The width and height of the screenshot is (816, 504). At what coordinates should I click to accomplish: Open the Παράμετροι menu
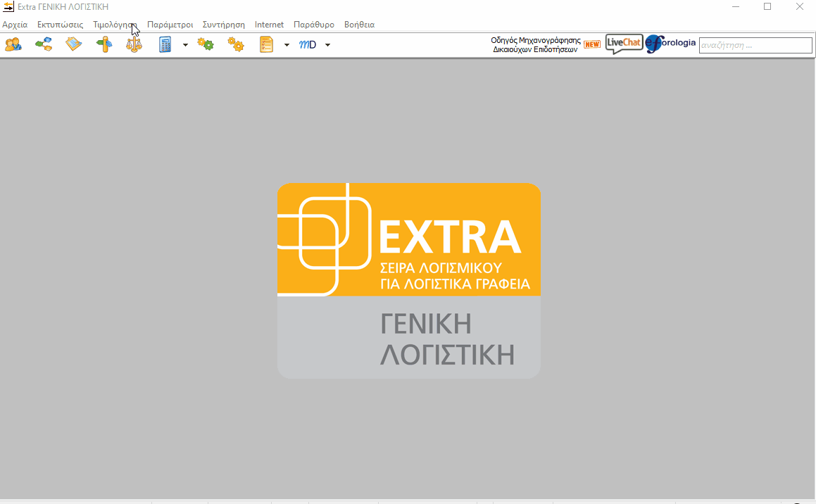click(x=170, y=25)
